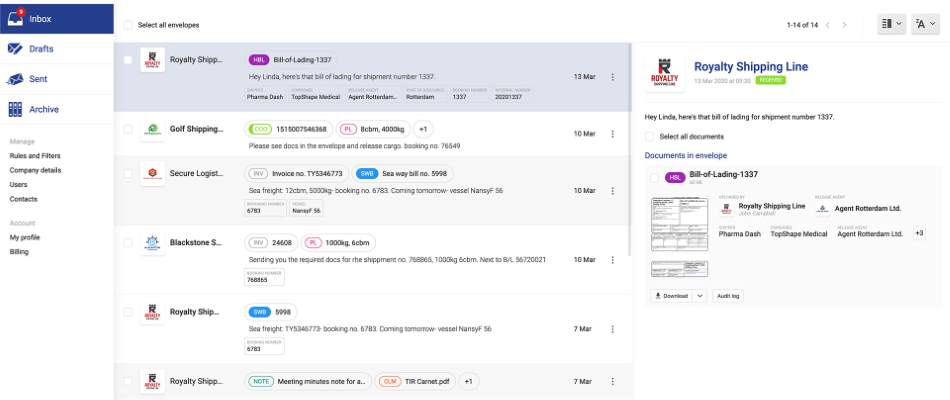The width and height of the screenshot is (950, 400).
Task: Select the Golf Shipping envelope checkbox
Action: 127,129
